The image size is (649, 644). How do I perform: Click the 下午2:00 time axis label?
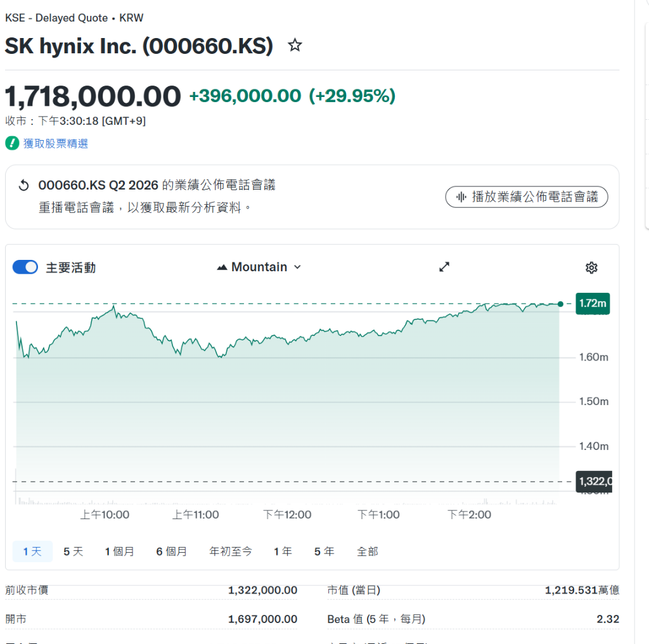coord(469,515)
